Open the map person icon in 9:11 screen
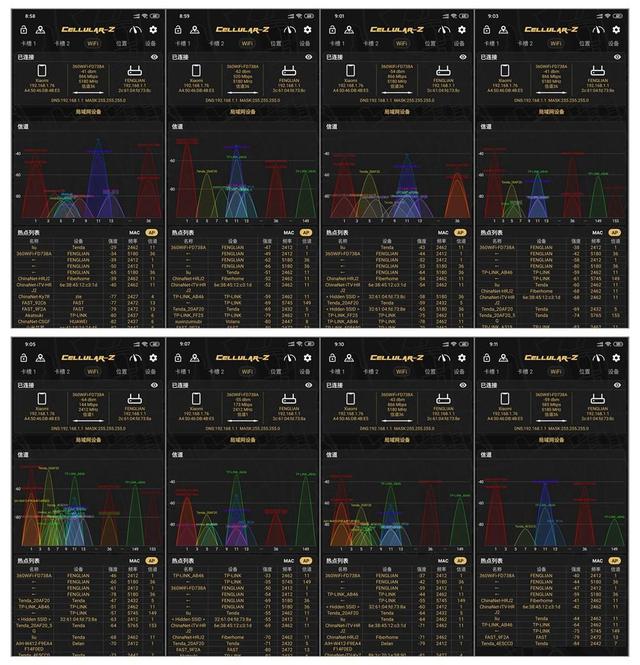Screen dimensions: 640x665 [503, 358]
